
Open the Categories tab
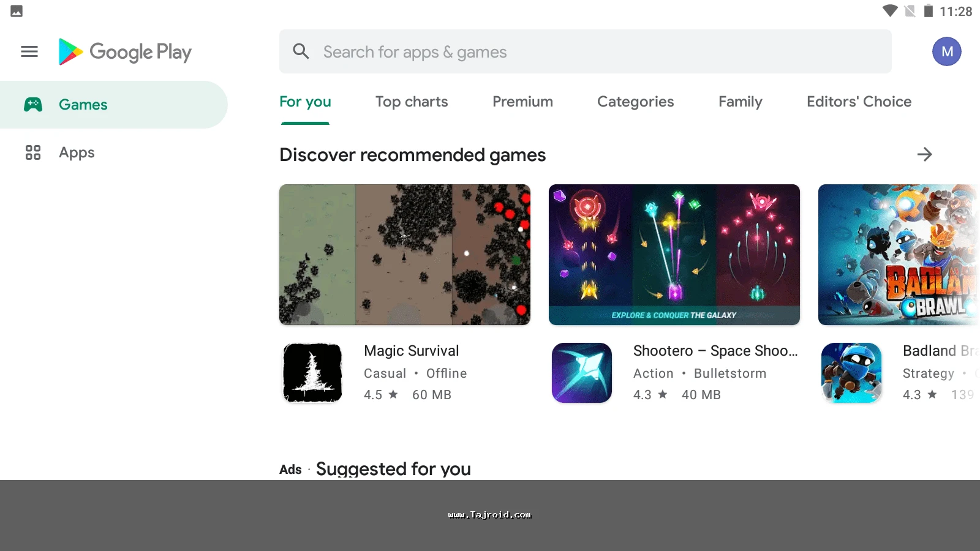pos(635,102)
